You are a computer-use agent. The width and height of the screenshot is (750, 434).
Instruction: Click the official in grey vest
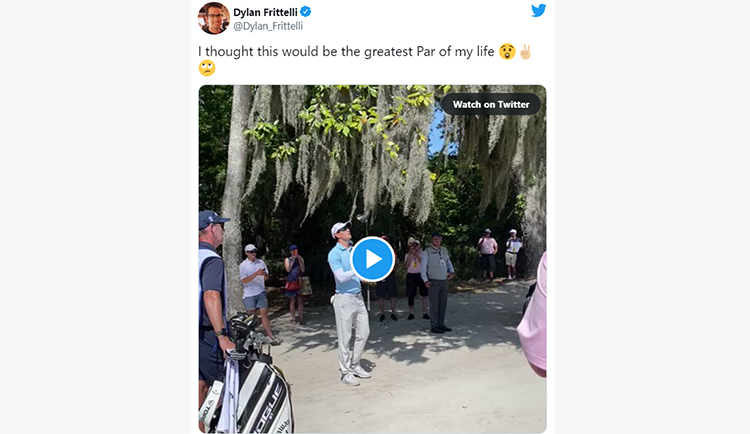coord(438,283)
